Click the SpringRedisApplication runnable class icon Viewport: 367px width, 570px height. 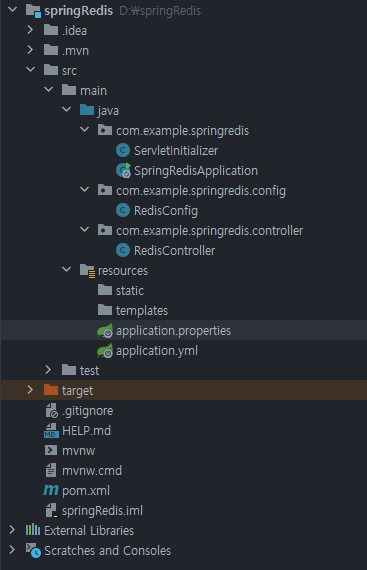click(x=123, y=170)
